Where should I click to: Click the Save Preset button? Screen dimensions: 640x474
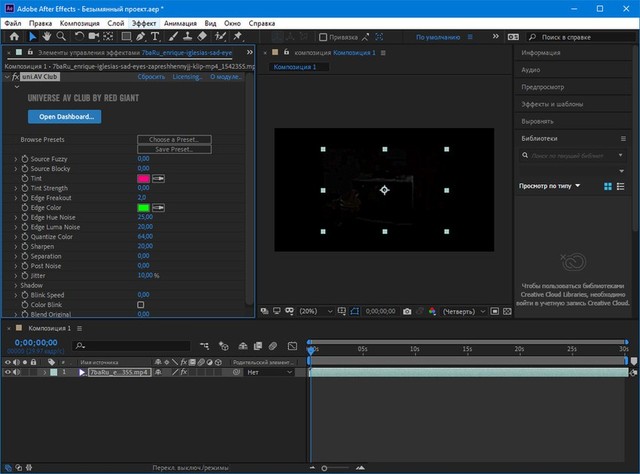(x=174, y=149)
